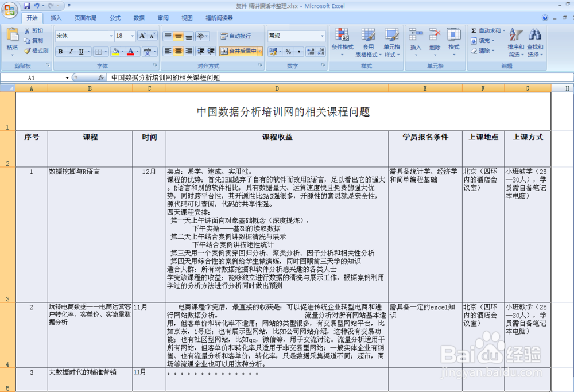
Task: Toggle center horizontal alignment
Action: click(x=179, y=51)
